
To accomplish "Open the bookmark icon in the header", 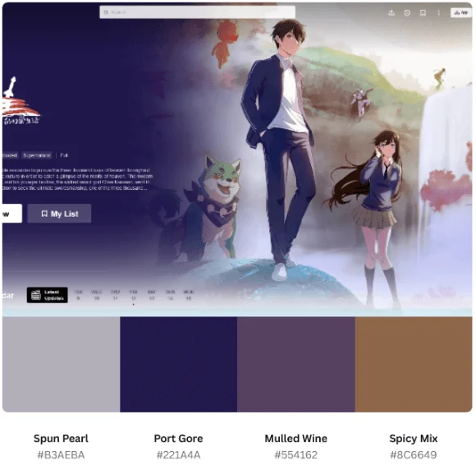I will click(423, 12).
